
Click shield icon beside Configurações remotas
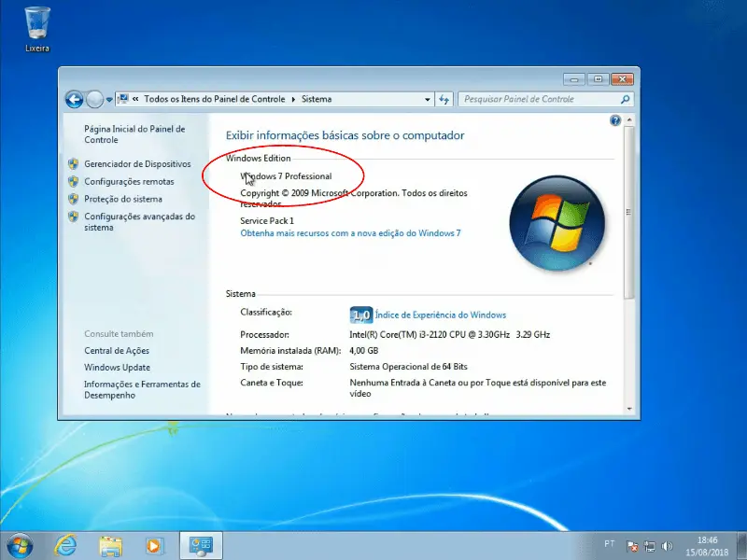coord(74,181)
